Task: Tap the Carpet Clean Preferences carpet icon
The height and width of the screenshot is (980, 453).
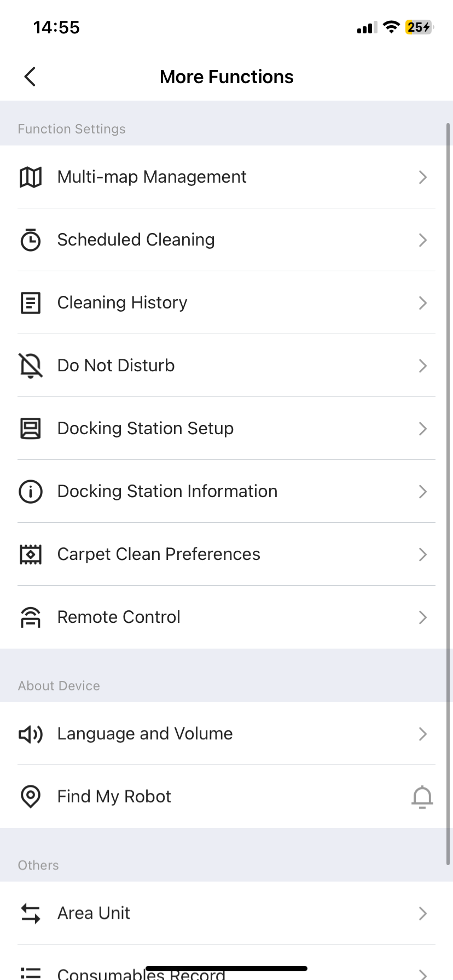Action: pyautogui.click(x=31, y=555)
